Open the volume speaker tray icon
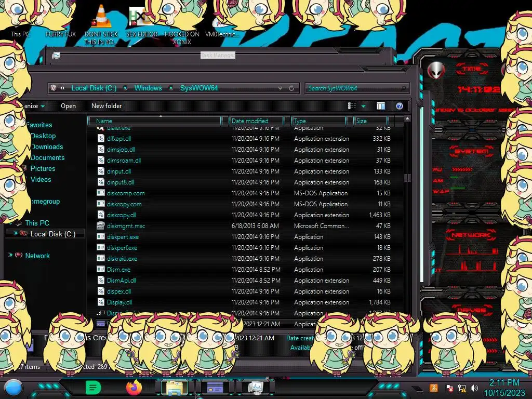Screen dimensions: 532x399 point(474,388)
